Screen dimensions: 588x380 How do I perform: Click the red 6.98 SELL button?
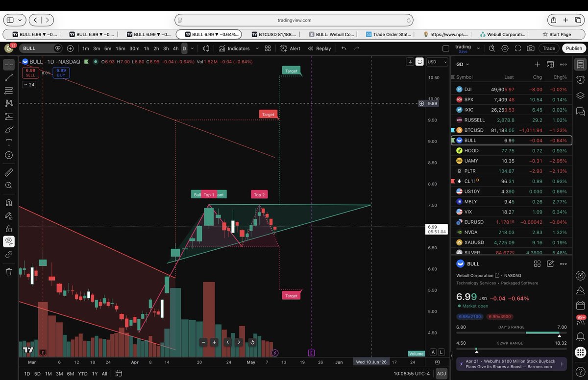click(30, 73)
